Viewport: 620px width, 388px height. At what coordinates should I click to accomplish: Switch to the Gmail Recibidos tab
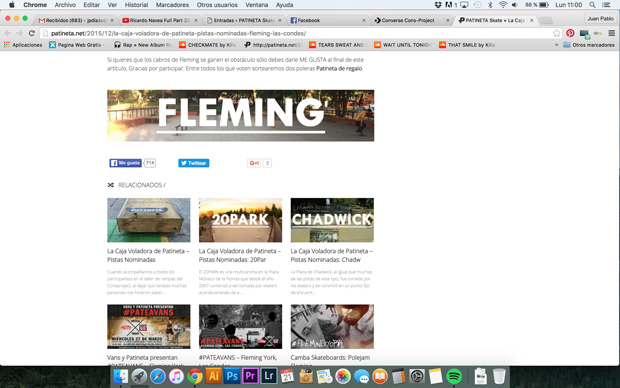76,20
